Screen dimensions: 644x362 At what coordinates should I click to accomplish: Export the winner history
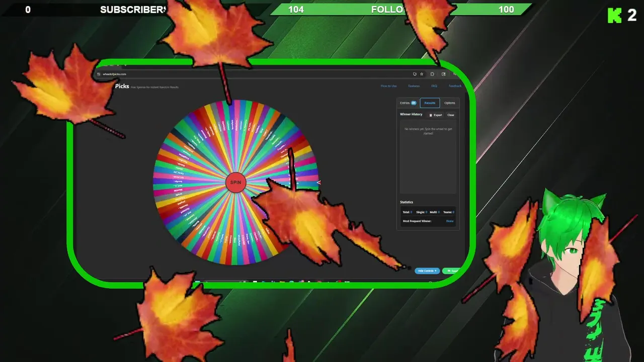[436, 115]
